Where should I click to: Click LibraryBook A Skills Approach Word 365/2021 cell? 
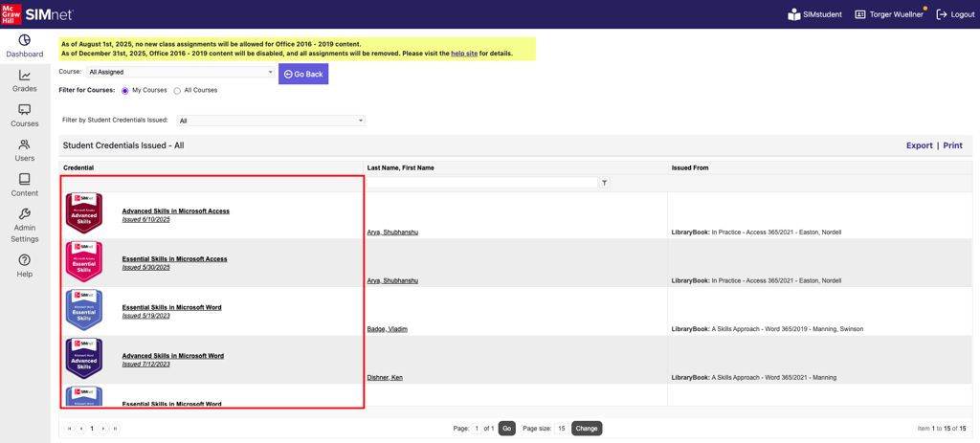click(x=754, y=378)
